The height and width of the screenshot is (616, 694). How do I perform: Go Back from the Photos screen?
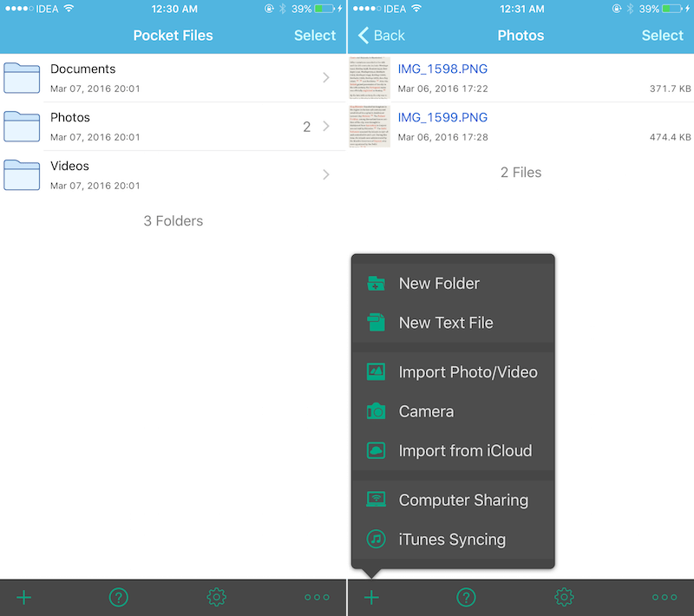click(382, 36)
